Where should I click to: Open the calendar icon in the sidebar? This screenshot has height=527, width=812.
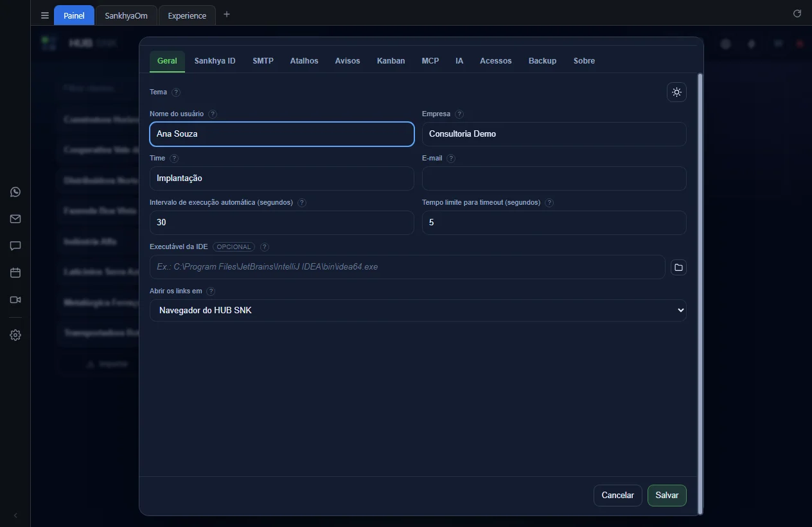coord(15,273)
